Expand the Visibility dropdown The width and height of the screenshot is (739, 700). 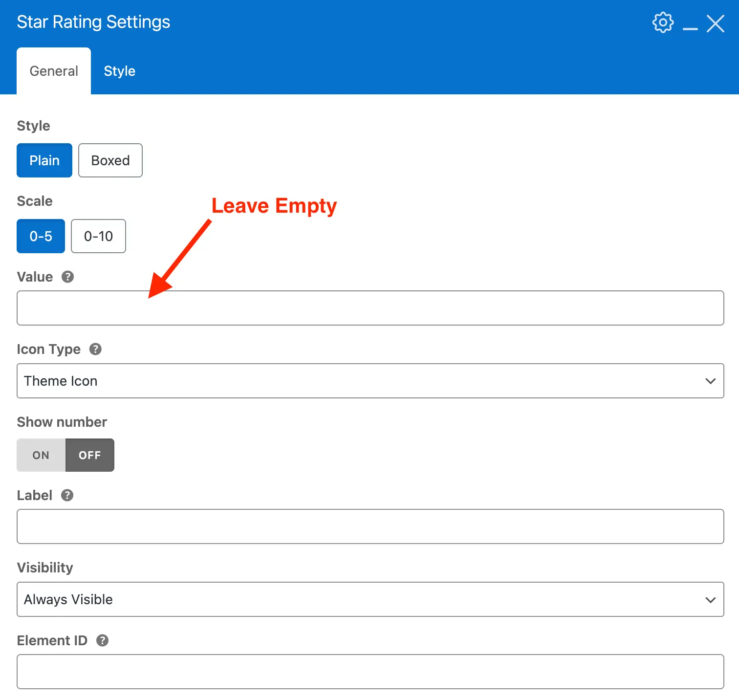pyautogui.click(x=370, y=599)
